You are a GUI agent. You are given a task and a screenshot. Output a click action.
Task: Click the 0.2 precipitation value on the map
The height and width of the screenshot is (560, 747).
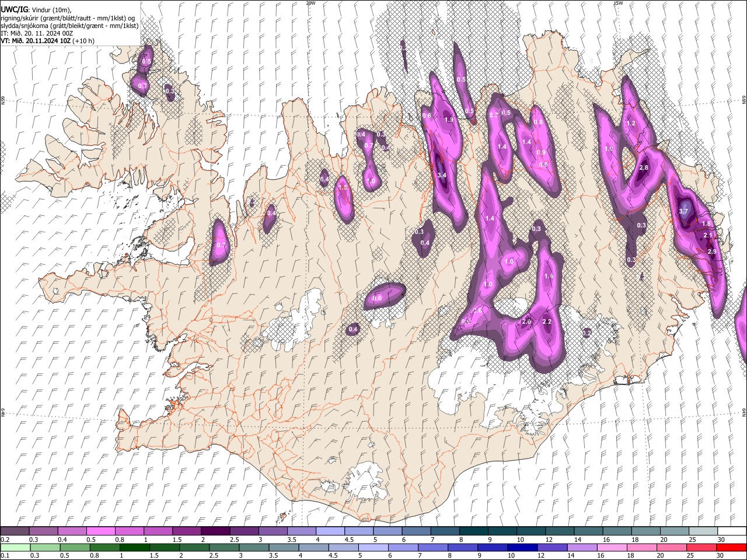pyautogui.click(x=587, y=332)
